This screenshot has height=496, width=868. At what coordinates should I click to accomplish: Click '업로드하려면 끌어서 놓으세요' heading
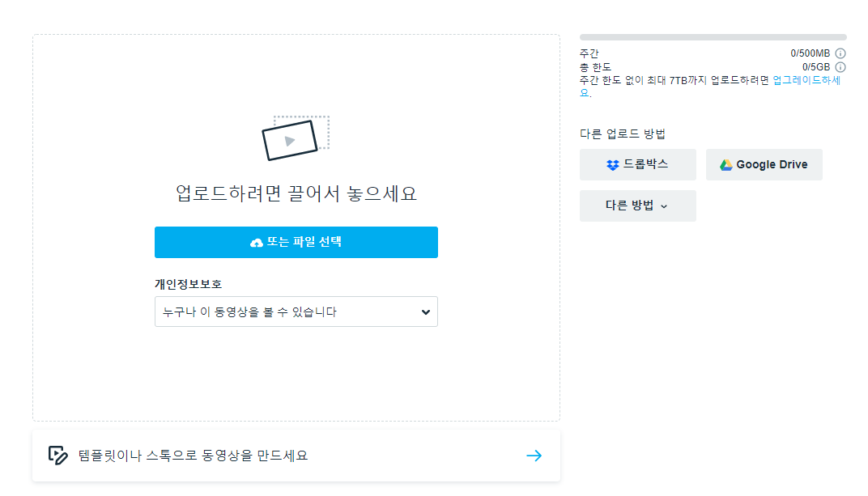click(x=296, y=193)
